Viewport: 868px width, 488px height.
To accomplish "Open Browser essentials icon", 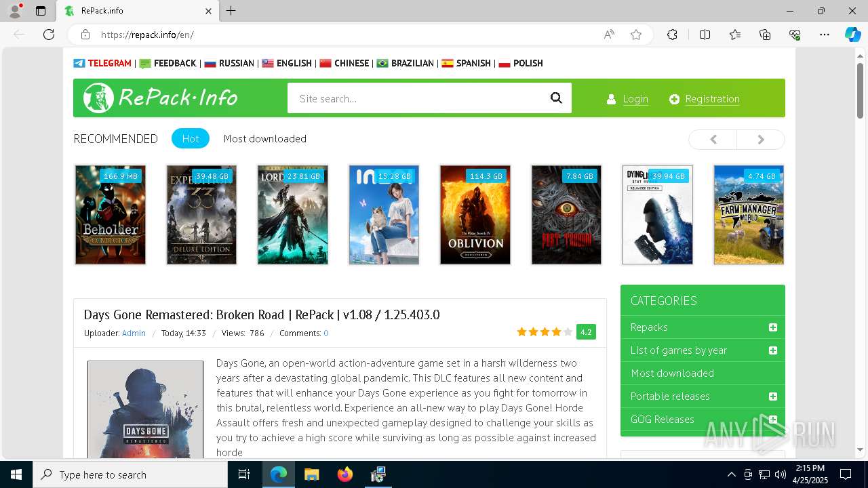I will (795, 35).
